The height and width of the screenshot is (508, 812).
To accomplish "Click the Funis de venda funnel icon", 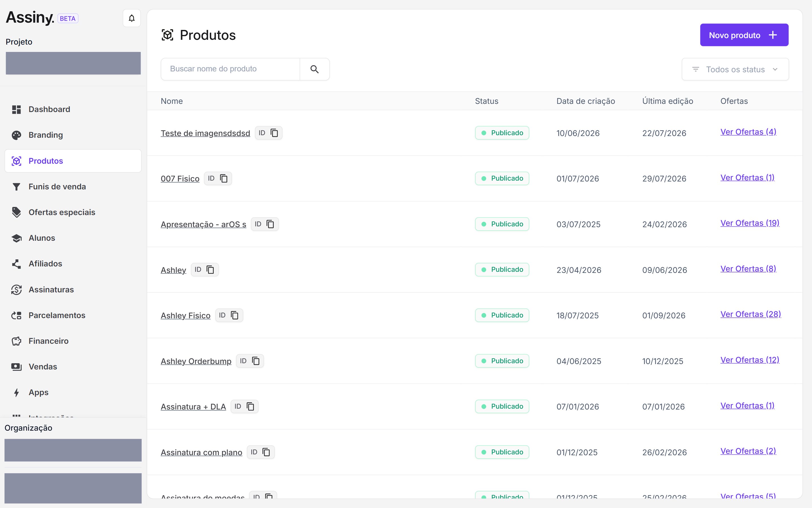I will [x=16, y=187].
